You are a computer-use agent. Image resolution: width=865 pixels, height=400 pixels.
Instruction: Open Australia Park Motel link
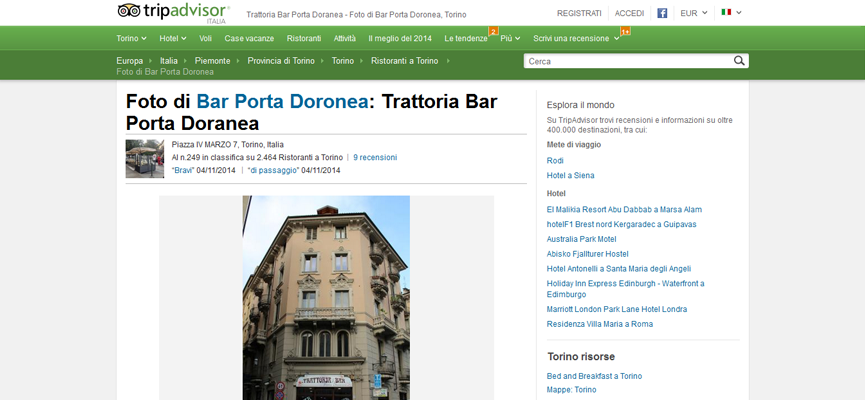coord(581,239)
